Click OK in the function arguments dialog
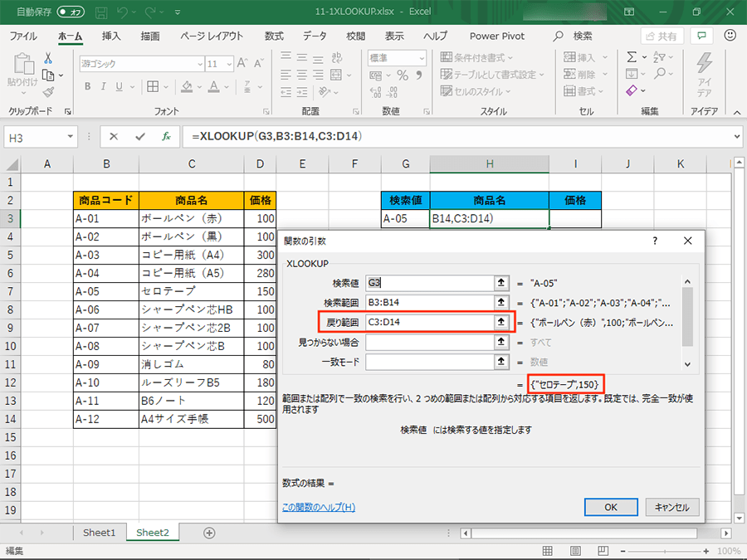 pos(610,507)
